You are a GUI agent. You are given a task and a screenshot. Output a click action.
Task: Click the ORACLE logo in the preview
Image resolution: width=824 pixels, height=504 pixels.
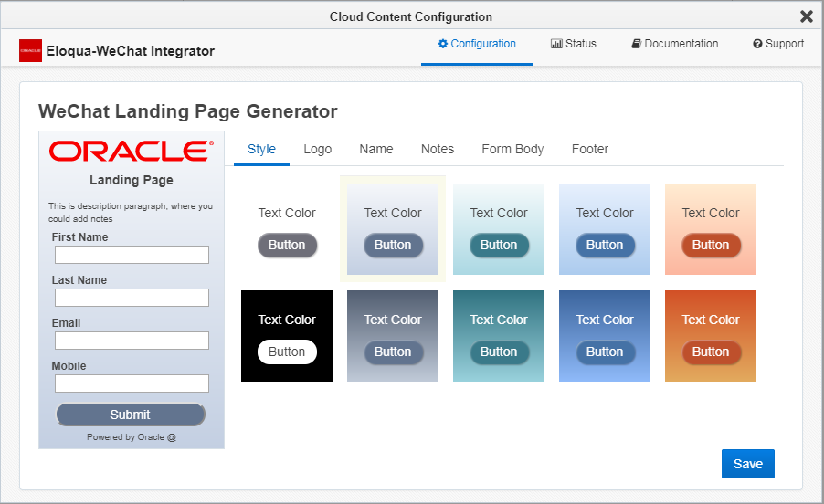[132, 151]
